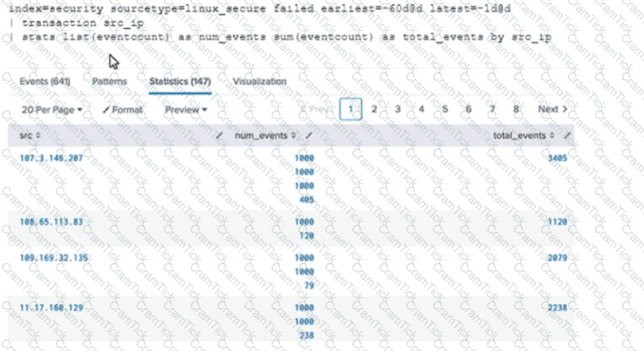
Task: Click the pencil edit icon for src column
Action: [219, 136]
